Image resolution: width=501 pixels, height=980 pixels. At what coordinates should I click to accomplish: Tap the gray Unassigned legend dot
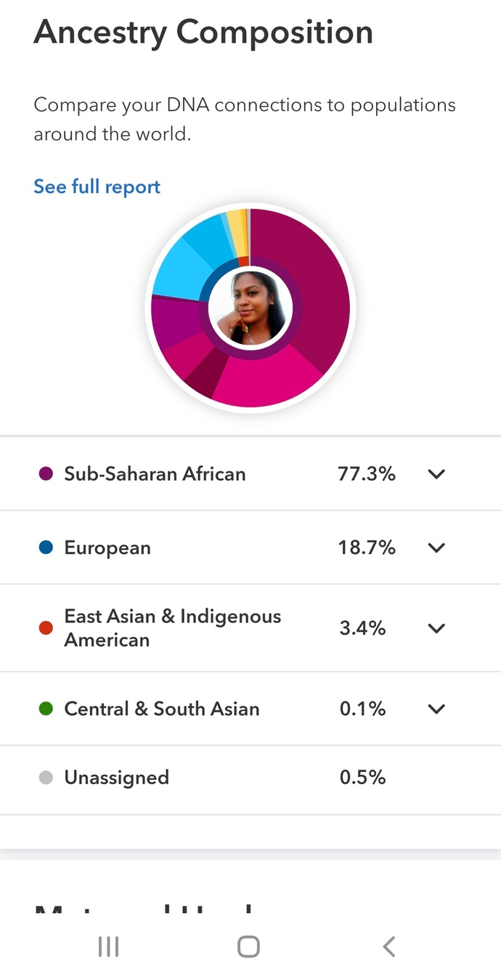46,778
